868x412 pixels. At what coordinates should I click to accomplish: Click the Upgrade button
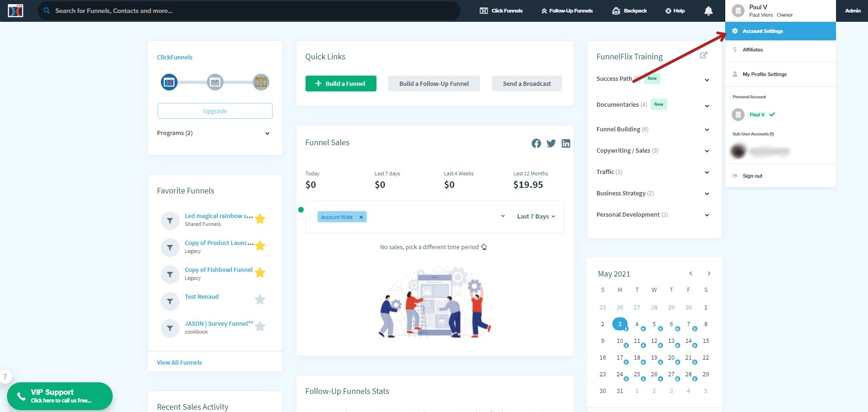[x=215, y=111]
